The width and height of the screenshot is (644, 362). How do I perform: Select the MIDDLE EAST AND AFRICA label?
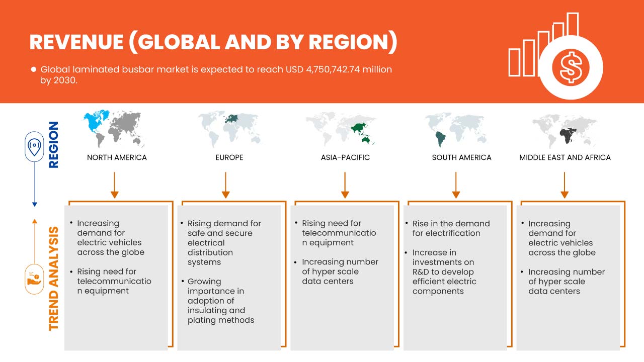click(x=565, y=157)
